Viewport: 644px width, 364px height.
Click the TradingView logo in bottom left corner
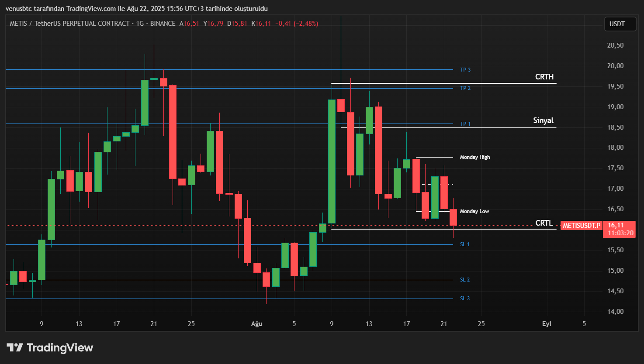[49, 347]
